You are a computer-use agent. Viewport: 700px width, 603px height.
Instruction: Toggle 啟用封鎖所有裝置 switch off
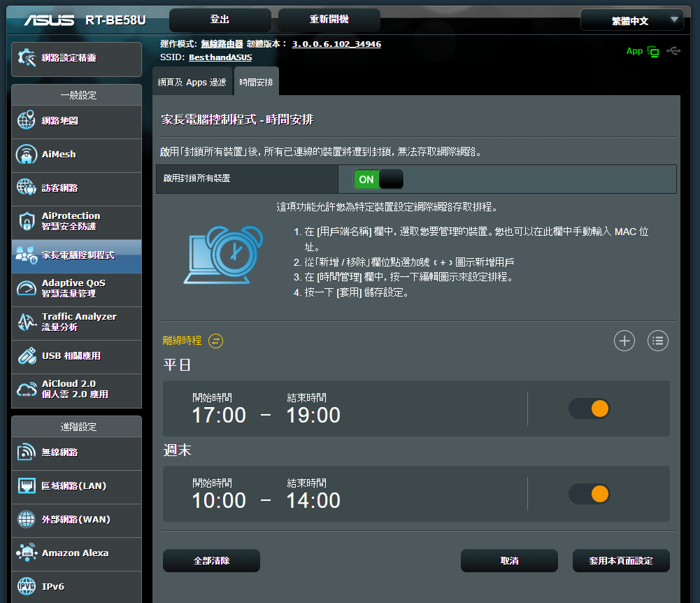tap(378, 179)
